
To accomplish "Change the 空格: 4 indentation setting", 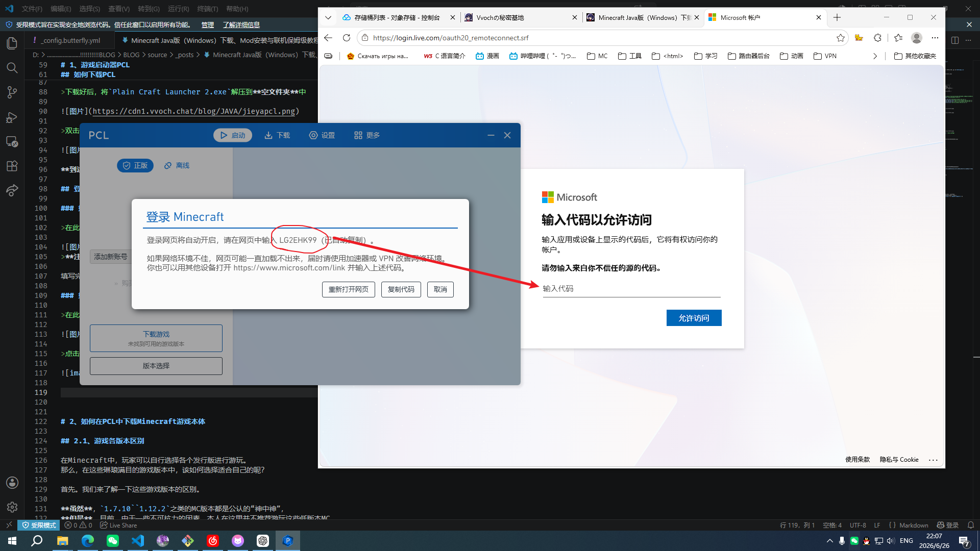I will coord(832,525).
